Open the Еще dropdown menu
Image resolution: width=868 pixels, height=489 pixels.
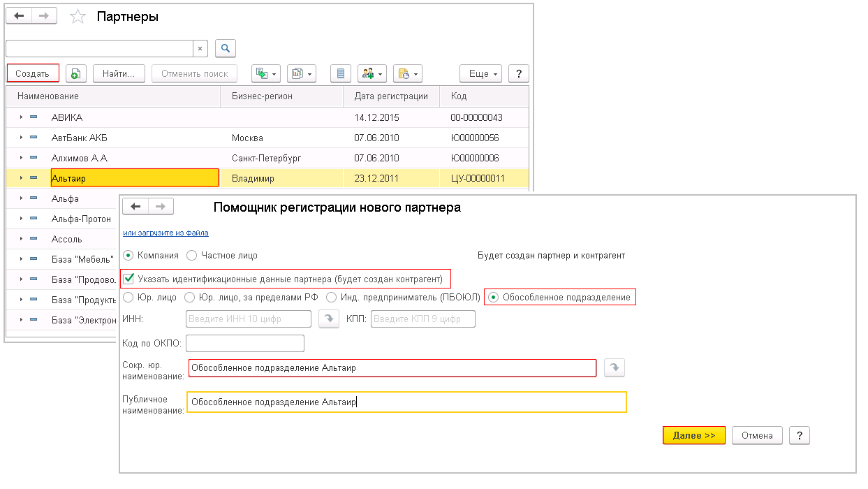(480, 73)
